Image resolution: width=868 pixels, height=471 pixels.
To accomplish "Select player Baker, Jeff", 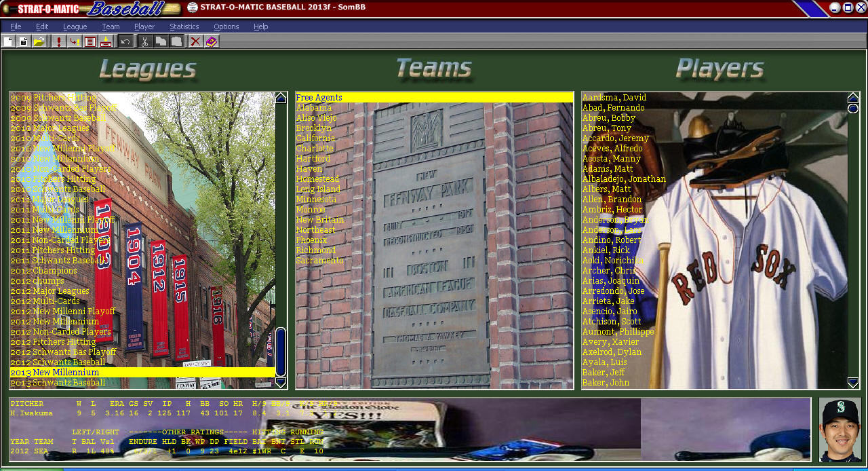I will 604,373.
